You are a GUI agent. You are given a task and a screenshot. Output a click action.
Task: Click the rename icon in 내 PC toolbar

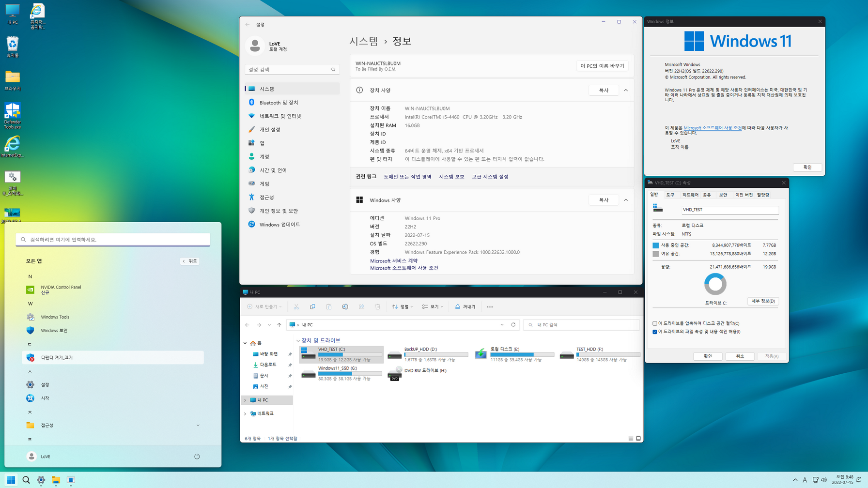tap(345, 306)
